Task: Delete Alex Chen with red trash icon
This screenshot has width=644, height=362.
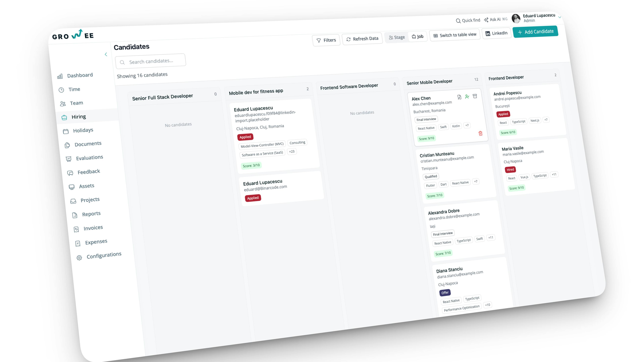Action: (480, 133)
